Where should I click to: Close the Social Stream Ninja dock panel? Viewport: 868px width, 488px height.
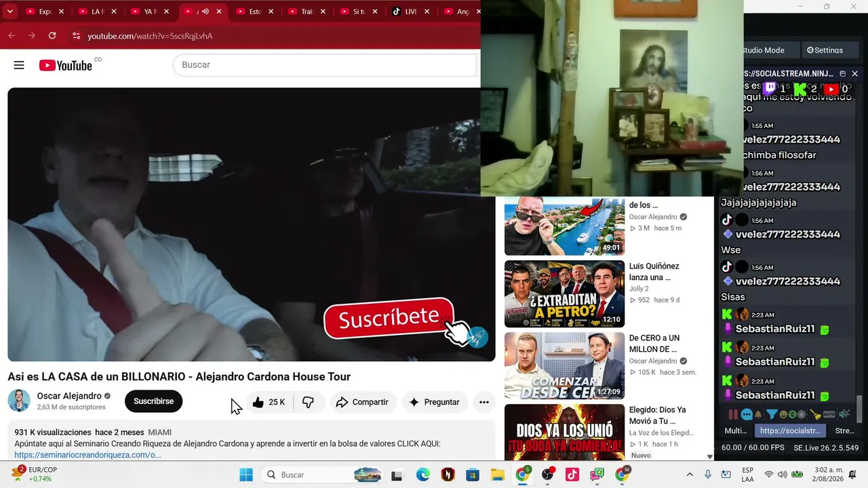[854, 73]
